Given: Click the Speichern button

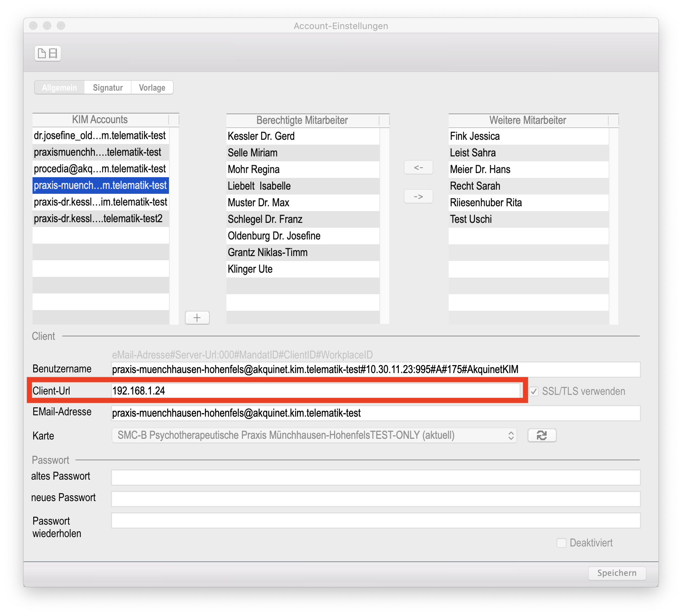Looking at the screenshot, I should (x=617, y=573).
